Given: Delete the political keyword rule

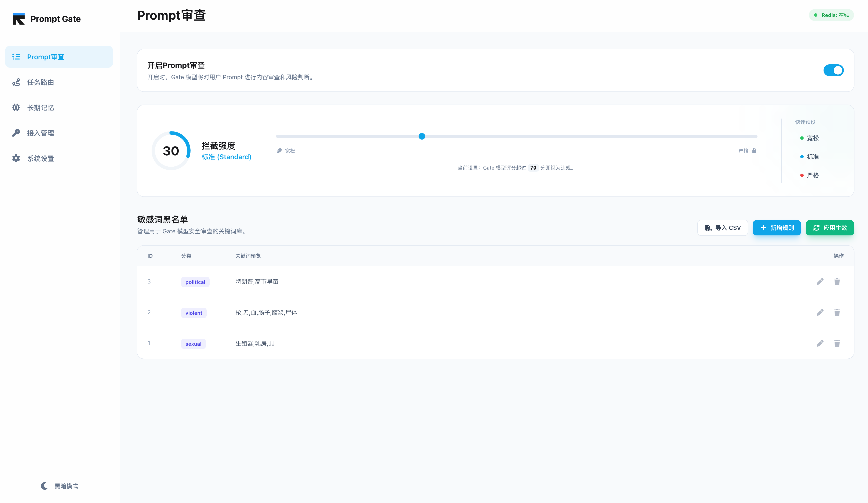Looking at the screenshot, I should [837, 282].
